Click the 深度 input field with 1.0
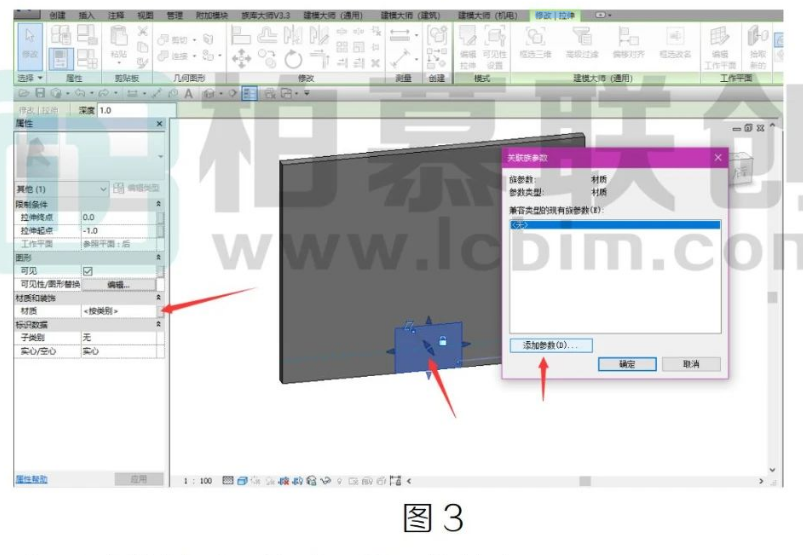This screenshot has height=555, width=803. point(136,110)
